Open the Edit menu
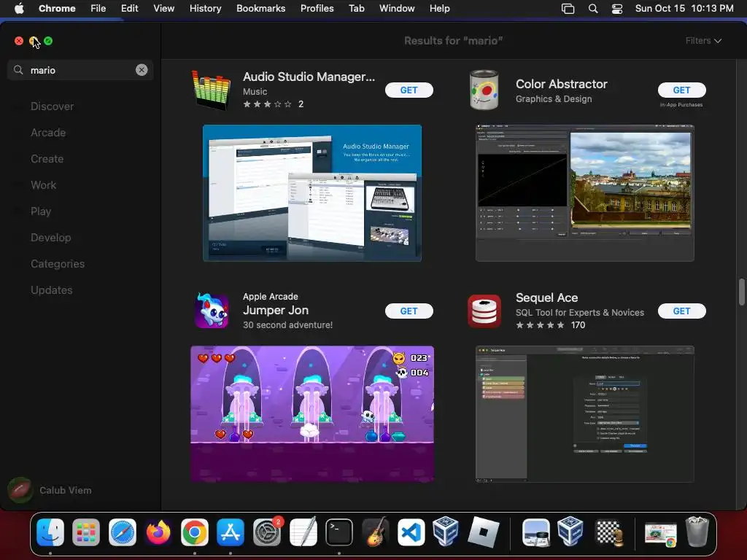The width and height of the screenshot is (747, 560). point(129,9)
